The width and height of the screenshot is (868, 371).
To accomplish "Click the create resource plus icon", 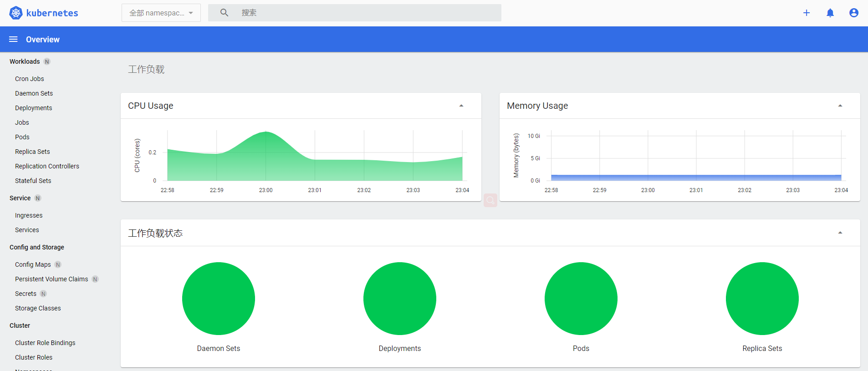I will pos(807,13).
